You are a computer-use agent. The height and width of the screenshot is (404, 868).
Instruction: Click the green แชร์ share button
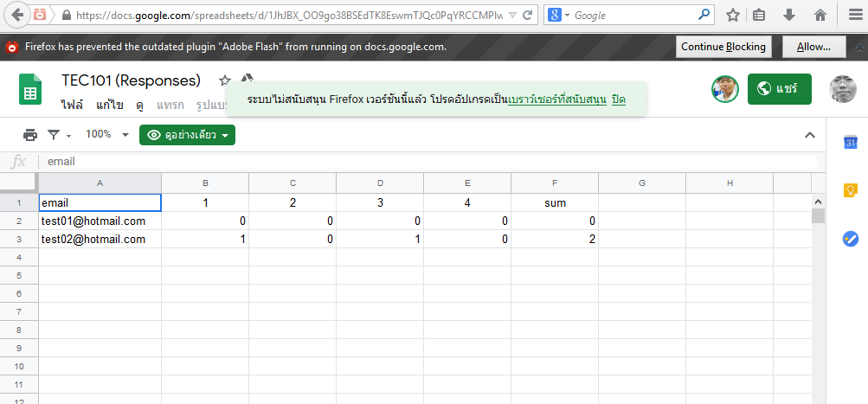tap(779, 89)
